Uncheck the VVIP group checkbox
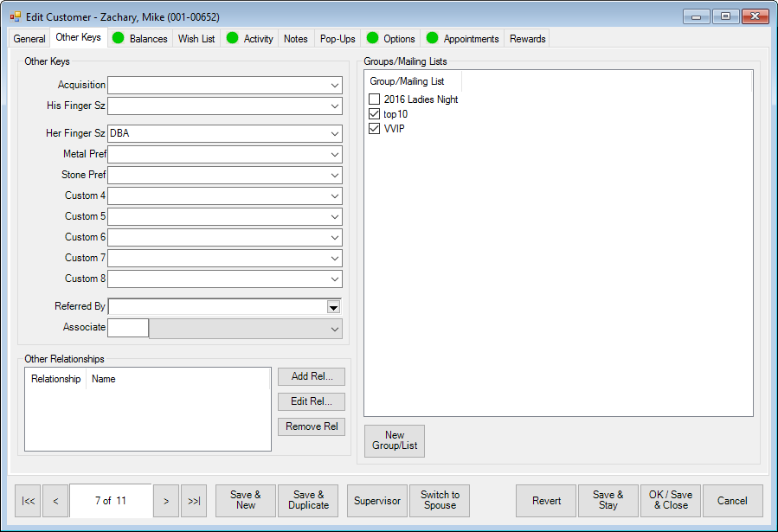This screenshot has height=532, width=778. [x=375, y=129]
